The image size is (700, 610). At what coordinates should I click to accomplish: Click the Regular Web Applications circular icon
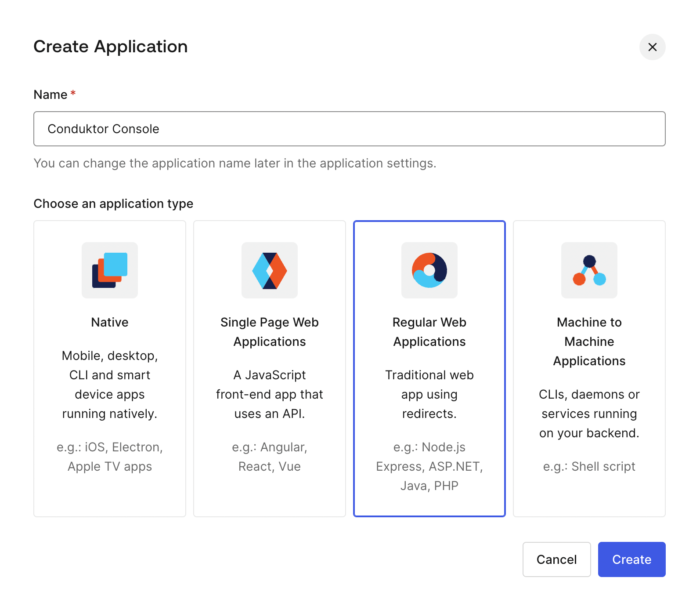pyautogui.click(x=429, y=270)
